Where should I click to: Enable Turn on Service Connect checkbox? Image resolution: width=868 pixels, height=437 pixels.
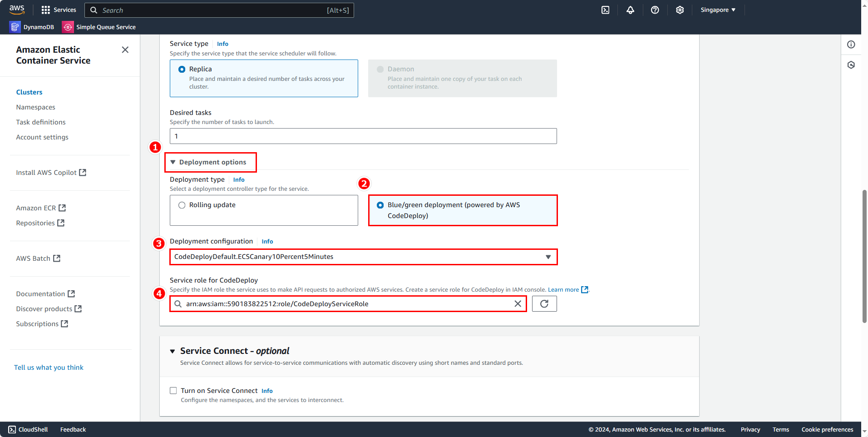pyautogui.click(x=173, y=391)
